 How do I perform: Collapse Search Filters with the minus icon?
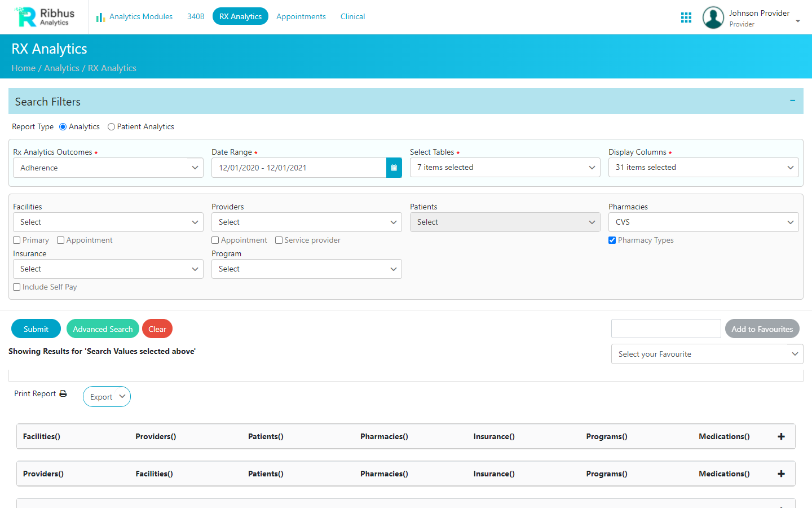click(x=792, y=101)
